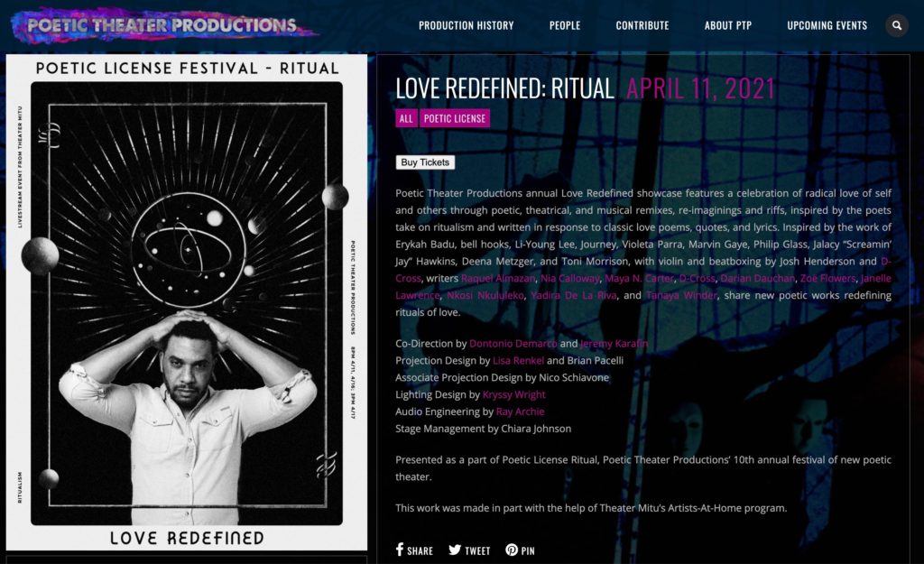Open the Raquel Almazan writer link
This screenshot has height=564, width=924.
tap(498, 278)
